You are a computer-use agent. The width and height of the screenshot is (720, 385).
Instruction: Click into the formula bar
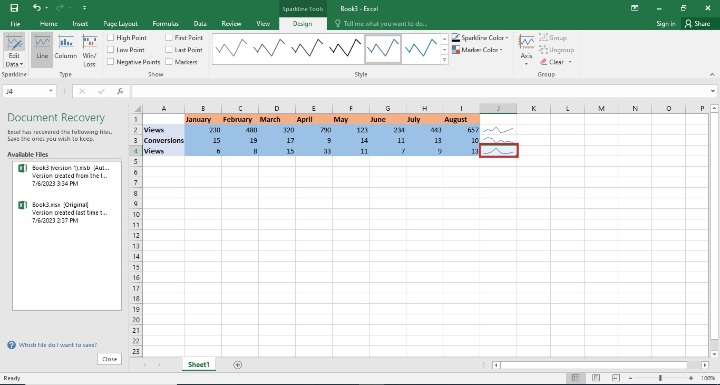tap(419, 91)
